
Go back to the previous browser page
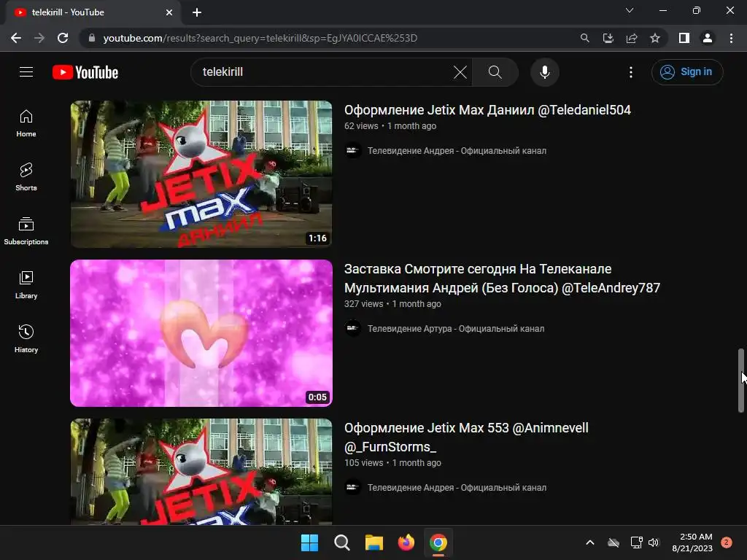16,38
